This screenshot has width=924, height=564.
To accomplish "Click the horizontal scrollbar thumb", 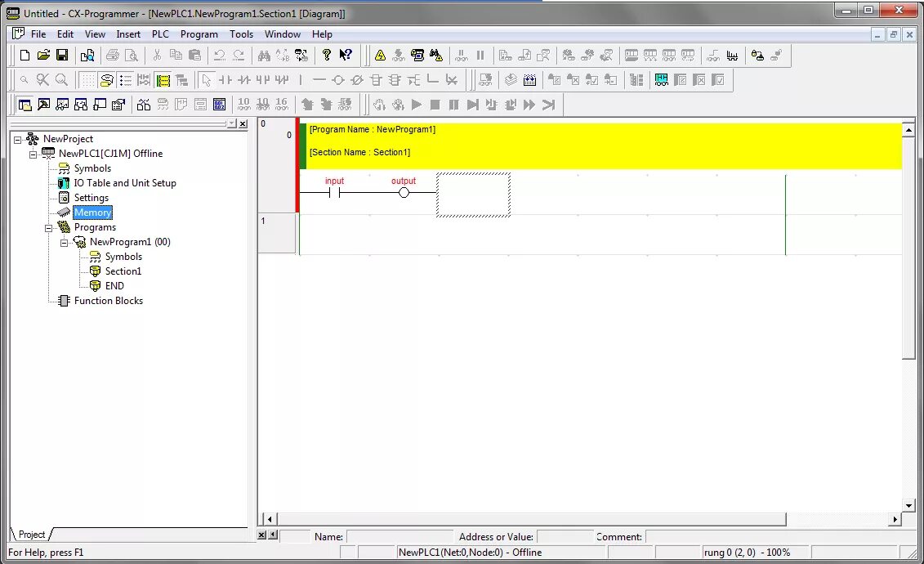I will pyautogui.click(x=531, y=519).
